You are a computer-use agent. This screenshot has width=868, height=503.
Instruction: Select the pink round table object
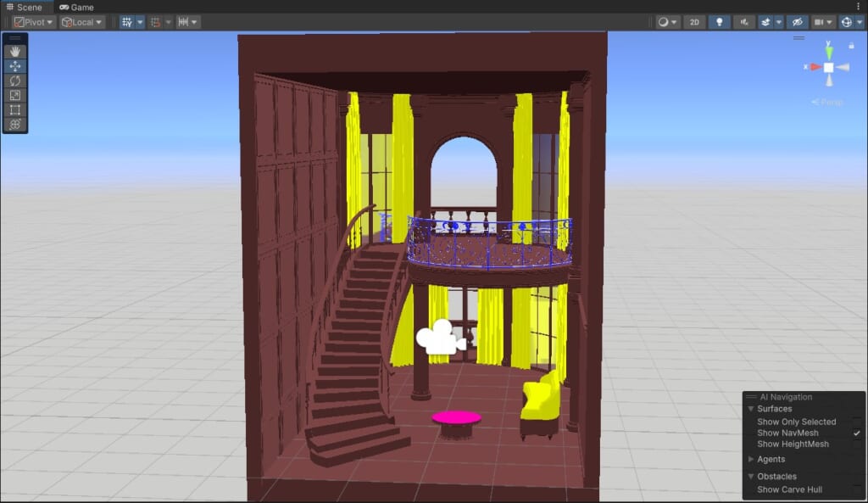457,418
